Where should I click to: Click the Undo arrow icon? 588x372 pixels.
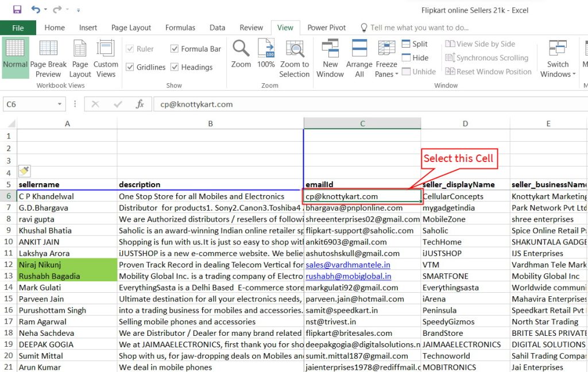[x=36, y=9]
